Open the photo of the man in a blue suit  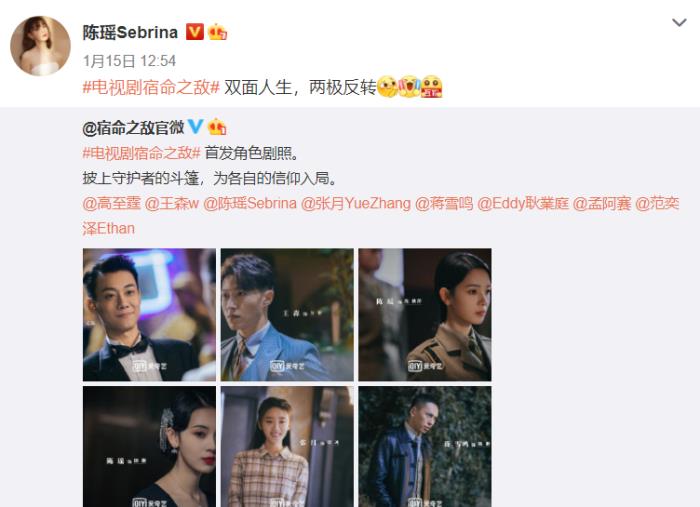pyautogui.click(x=287, y=315)
